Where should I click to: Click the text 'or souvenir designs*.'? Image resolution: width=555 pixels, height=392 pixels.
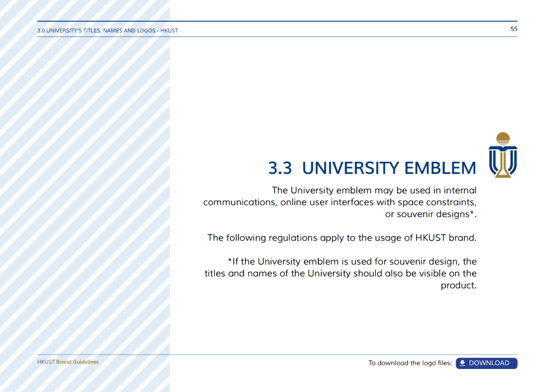point(431,214)
